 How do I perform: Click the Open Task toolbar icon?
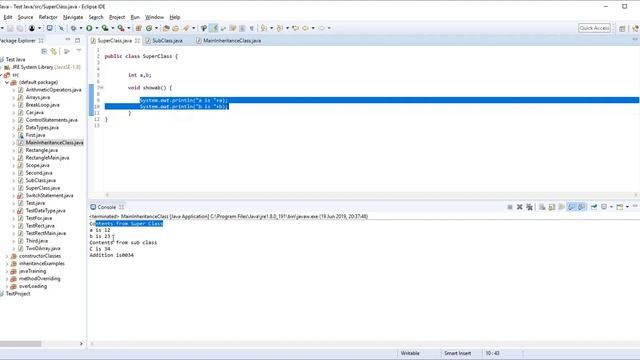(176, 28)
